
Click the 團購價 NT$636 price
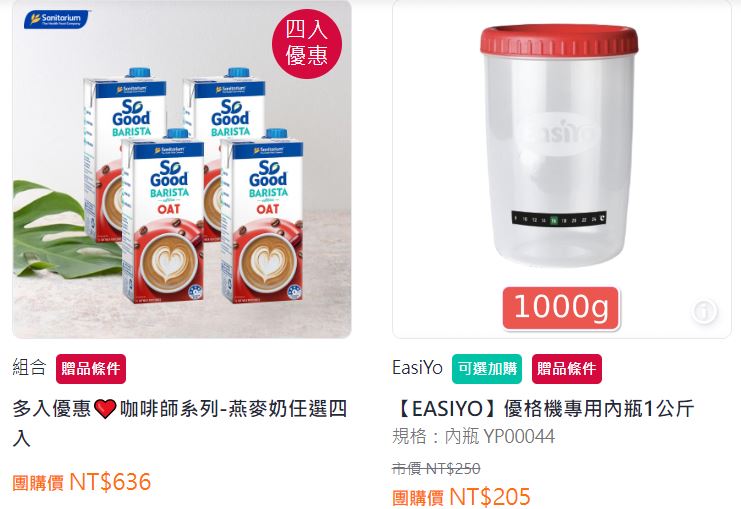tap(82, 482)
